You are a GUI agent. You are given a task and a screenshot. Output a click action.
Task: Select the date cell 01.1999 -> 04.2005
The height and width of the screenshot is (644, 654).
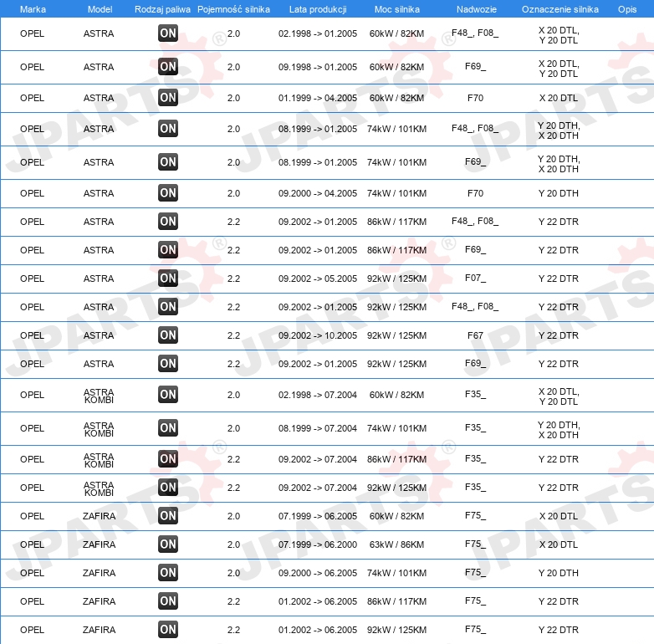318,98
